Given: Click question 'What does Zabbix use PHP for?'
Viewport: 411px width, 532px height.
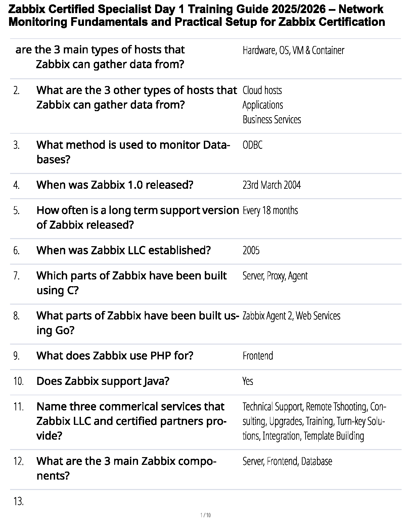Looking at the screenshot, I should (x=115, y=356).
